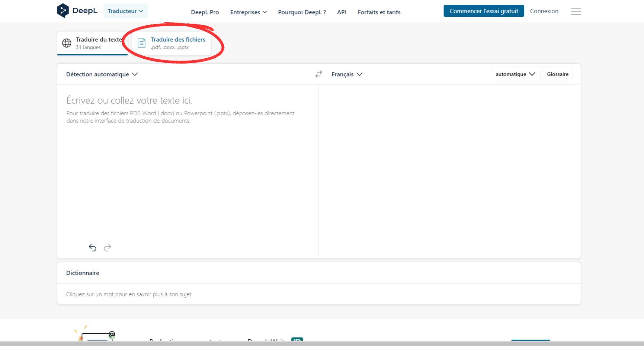Redo the last text edit
The width and height of the screenshot is (644, 346).
(x=107, y=247)
